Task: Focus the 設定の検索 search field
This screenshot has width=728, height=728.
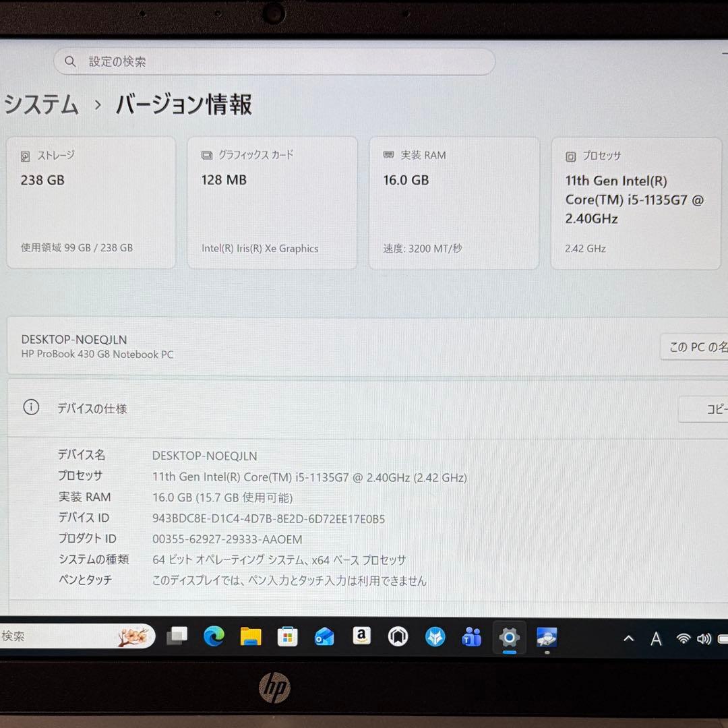Action: click(274, 61)
